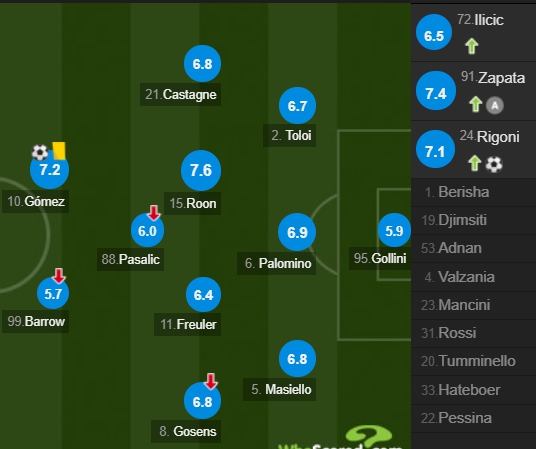Image resolution: width=536 pixels, height=449 pixels.
Task: Open Roon's 7.6 rating bubble
Action: coord(201,170)
